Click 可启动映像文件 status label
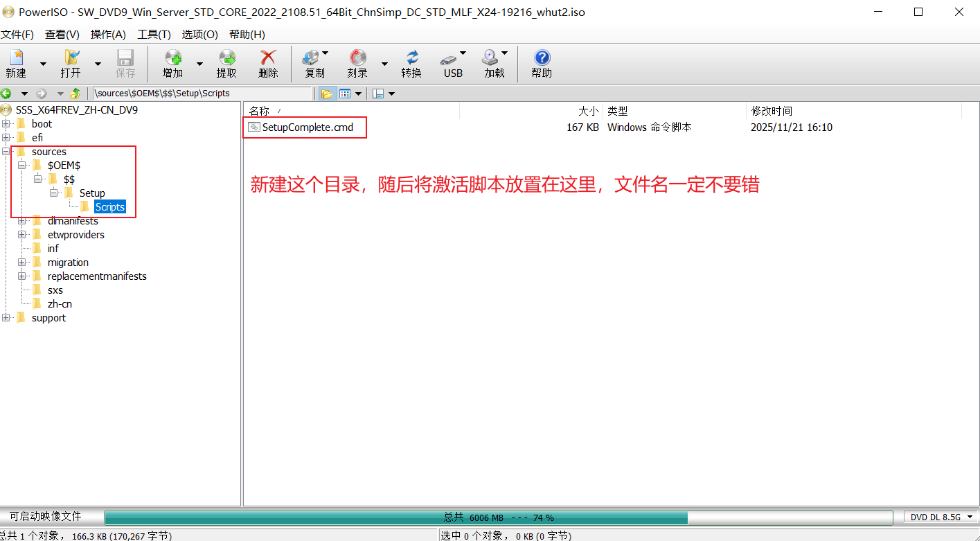This screenshot has height=541, width=980. [x=45, y=517]
